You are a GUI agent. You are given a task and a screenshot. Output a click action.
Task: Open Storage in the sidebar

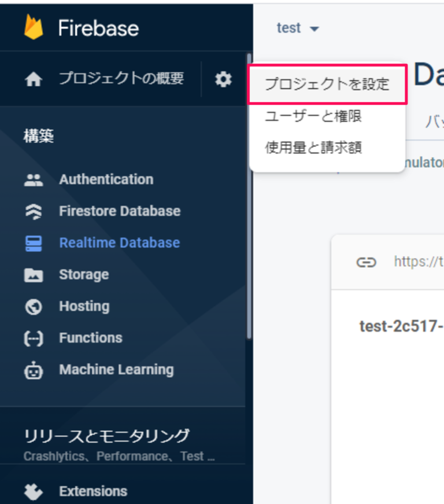(84, 274)
